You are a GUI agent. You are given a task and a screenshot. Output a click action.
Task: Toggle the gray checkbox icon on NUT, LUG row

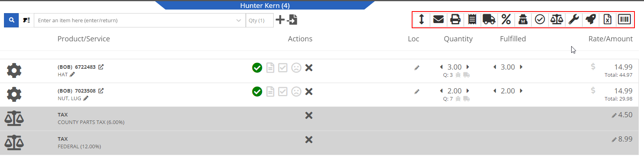pos(283,92)
